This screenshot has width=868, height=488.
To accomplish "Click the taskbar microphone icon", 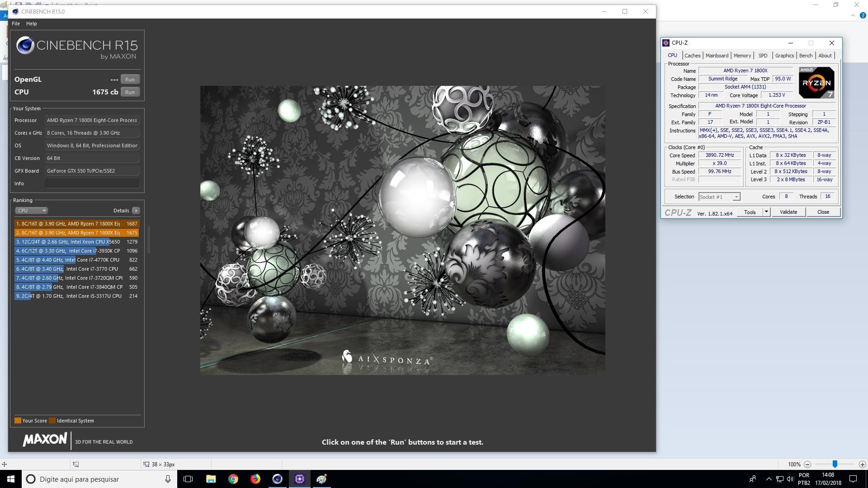I will (x=168, y=479).
